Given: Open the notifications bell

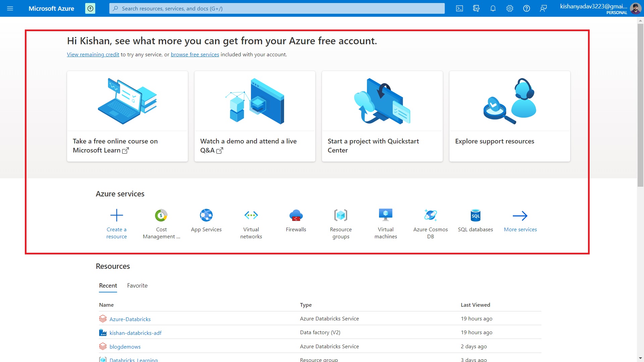Looking at the screenshot, I should point(493,8).
